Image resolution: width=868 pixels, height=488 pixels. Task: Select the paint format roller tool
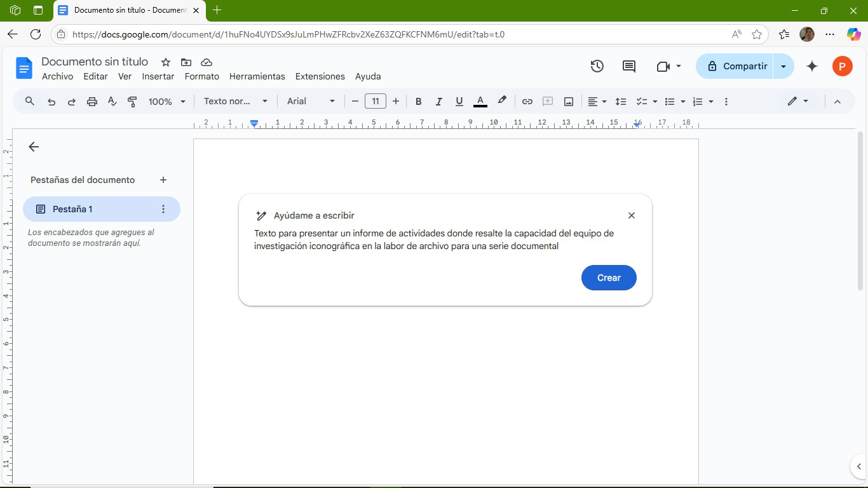[x=132, y=102]
